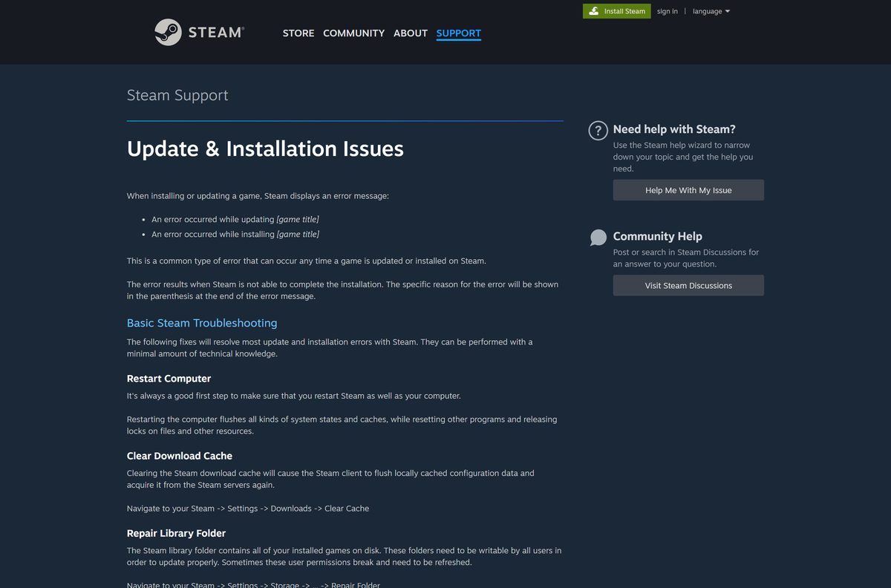Screen dimensions: 891x588
Task: Click Visit Steam Discussions button
Action: pos(688,285)
